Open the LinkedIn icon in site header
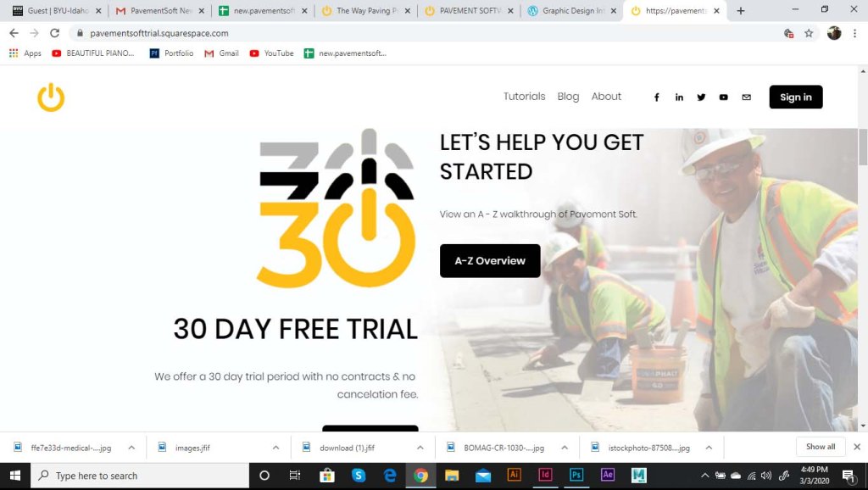868x490 pixels. pyautogui.click(x=679, y=97)
